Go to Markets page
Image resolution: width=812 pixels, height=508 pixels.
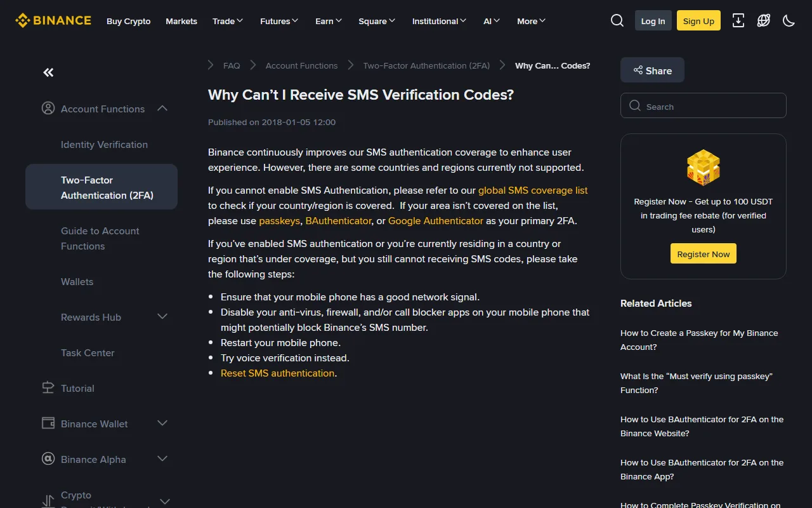[x=181, y=21]
